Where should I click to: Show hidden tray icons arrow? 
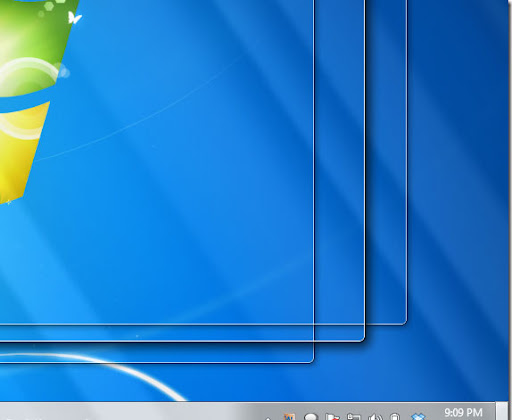(268, 418)
